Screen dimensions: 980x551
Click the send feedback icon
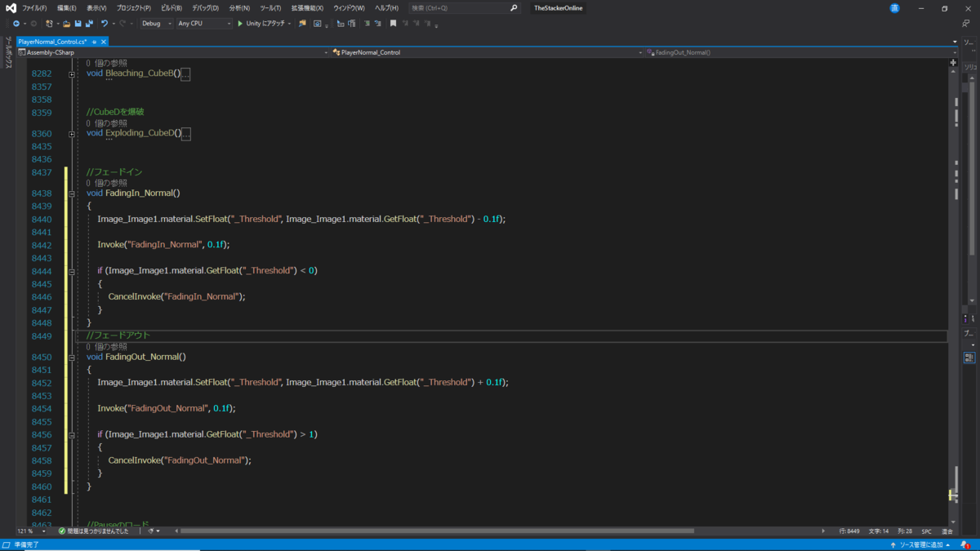[x=966, y=24]
